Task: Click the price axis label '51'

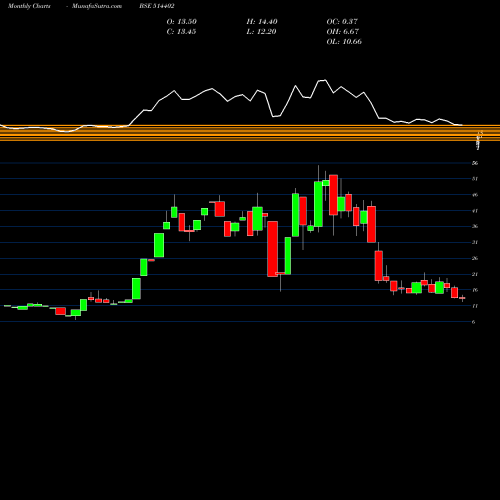Action: (x=475, y=179)
